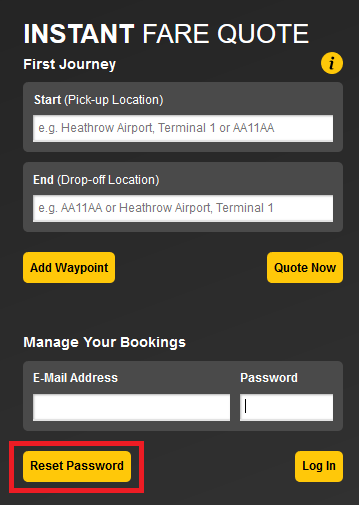The image size is (360, 505).
Task: Select the E-Mail Address input box
Action: click(x=131, y=407)
